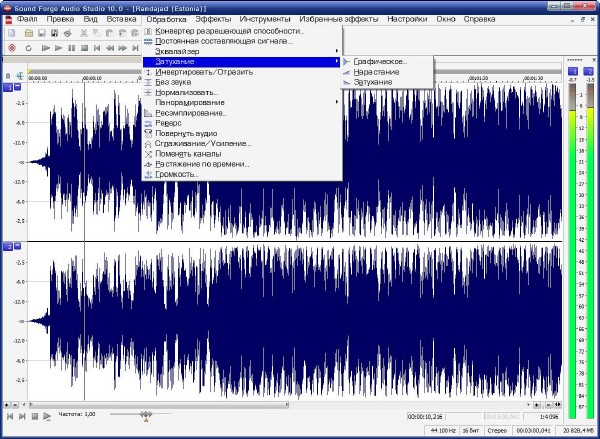Image resolution: width=600 pixels, height=439 pixels.
Task: Toggle channel 1 button in the meter panel
Action: 573,71
